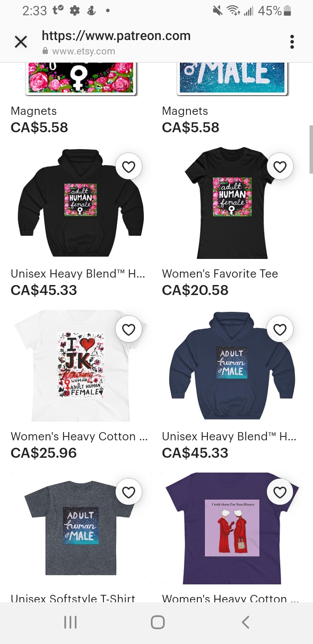Image resolution: width=313 pixels, height=644 pixels.
Task: Tap the Android recent apps button
Action: 70,622
